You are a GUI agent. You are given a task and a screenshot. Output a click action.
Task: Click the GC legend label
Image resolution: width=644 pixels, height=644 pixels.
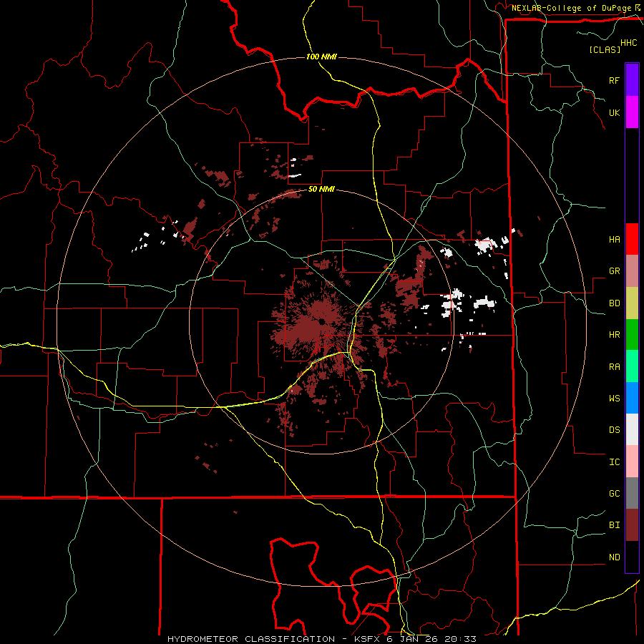pos(614,494)
